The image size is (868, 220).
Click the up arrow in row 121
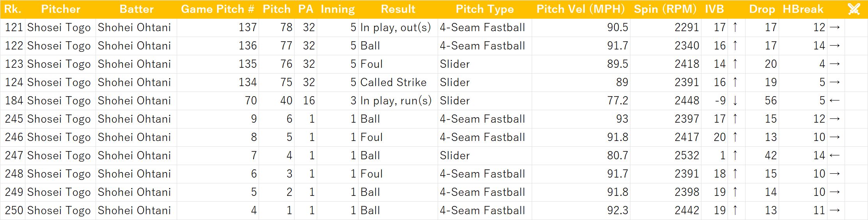point(735,27)
